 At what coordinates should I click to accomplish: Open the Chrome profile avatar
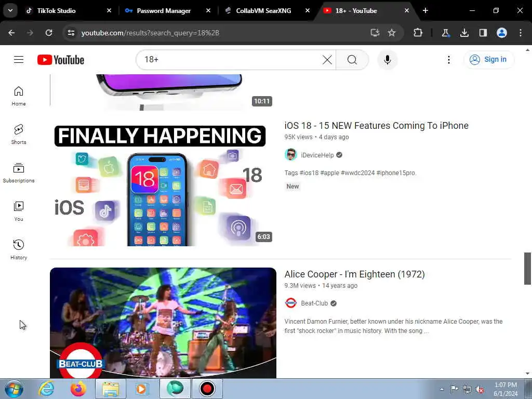(501, 33)
